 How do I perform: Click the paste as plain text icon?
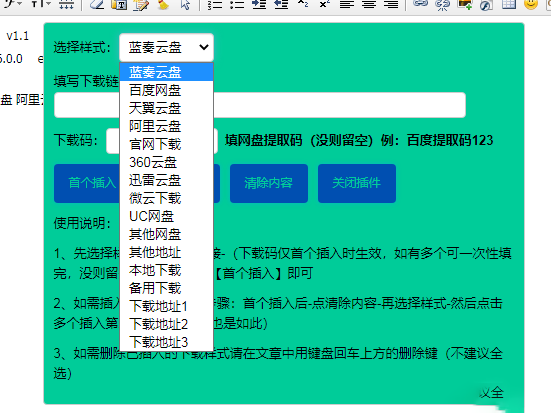click(x=119, y=4)
